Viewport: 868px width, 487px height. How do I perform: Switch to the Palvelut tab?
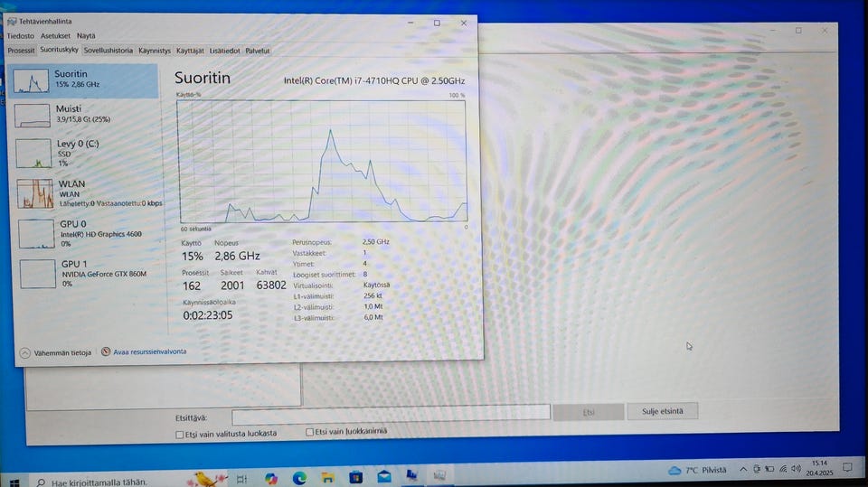(258, 51)
